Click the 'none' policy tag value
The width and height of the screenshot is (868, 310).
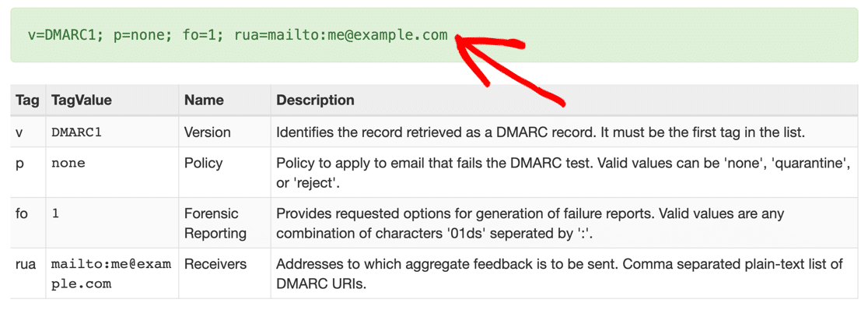tap(68, 163)
